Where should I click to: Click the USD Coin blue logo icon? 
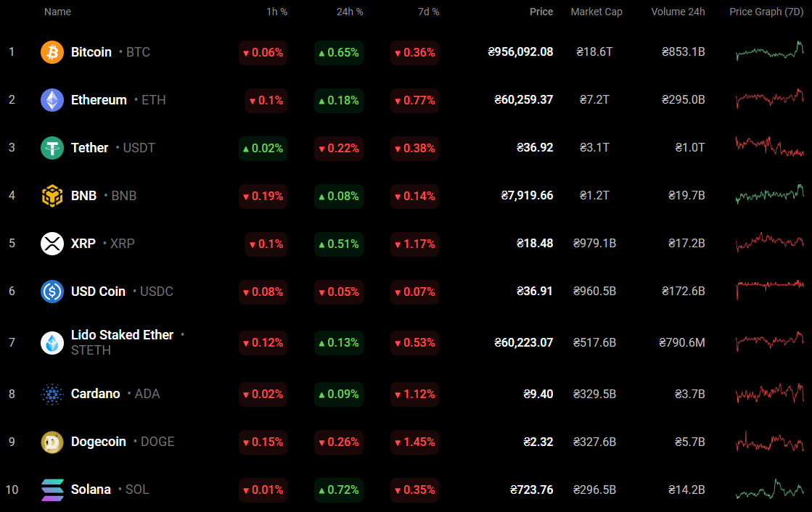[52, 292]
